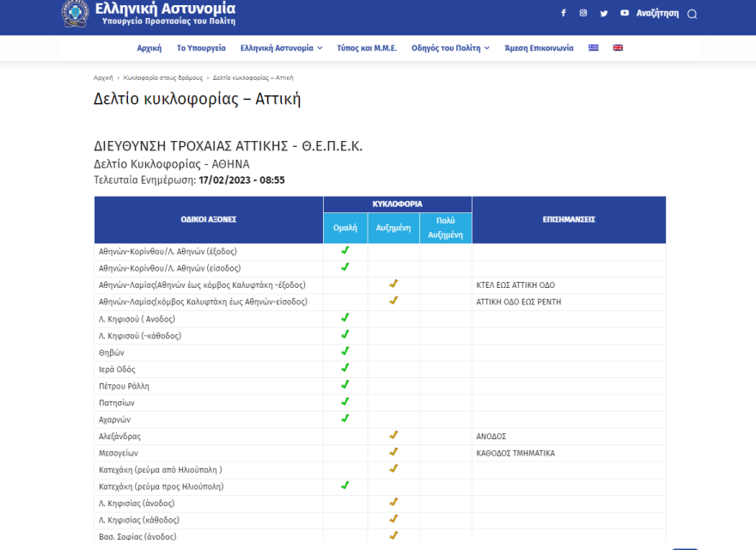Click the Αρχική breadcrumb link
Screen dimensions: 756x550
pos(103,77)
